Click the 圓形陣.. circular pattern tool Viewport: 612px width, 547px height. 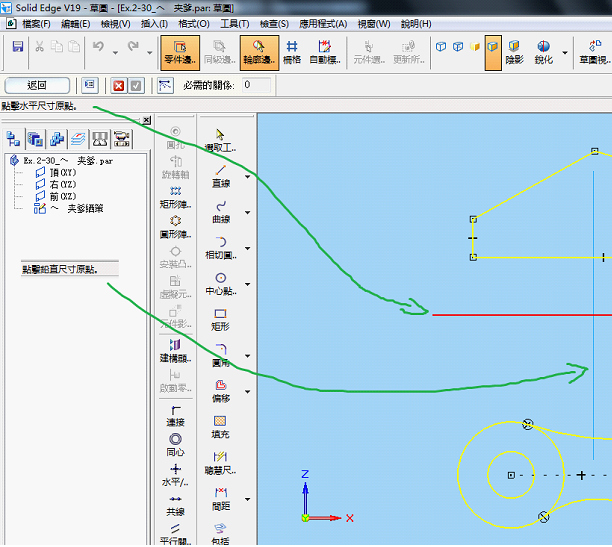click(x=175, y=227)
